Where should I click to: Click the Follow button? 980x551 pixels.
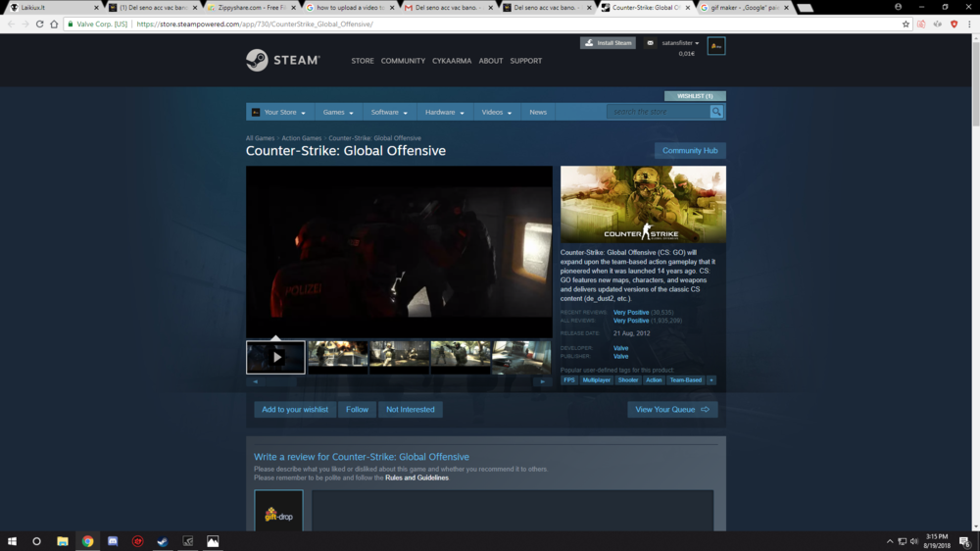click(x=357, y=409)
